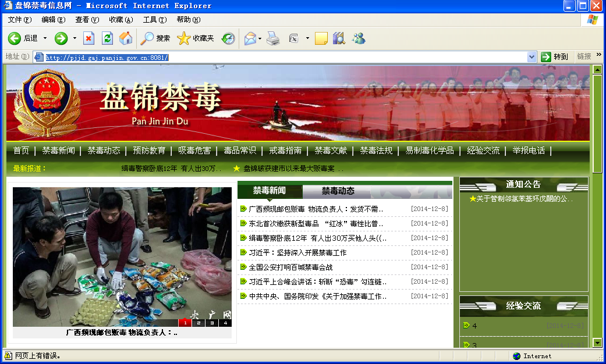Open 禁毒法规 navigation link
Viewport: 606px width, 364px height.
(376, 151)
